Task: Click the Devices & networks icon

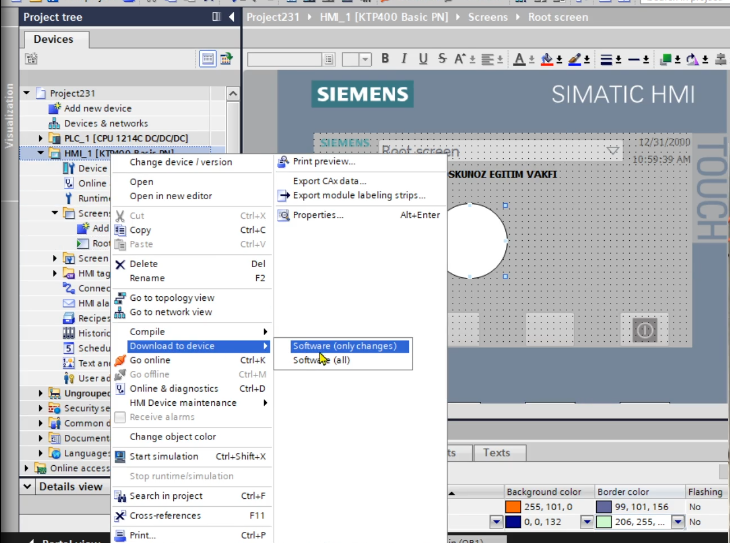Action: [54, 123]
